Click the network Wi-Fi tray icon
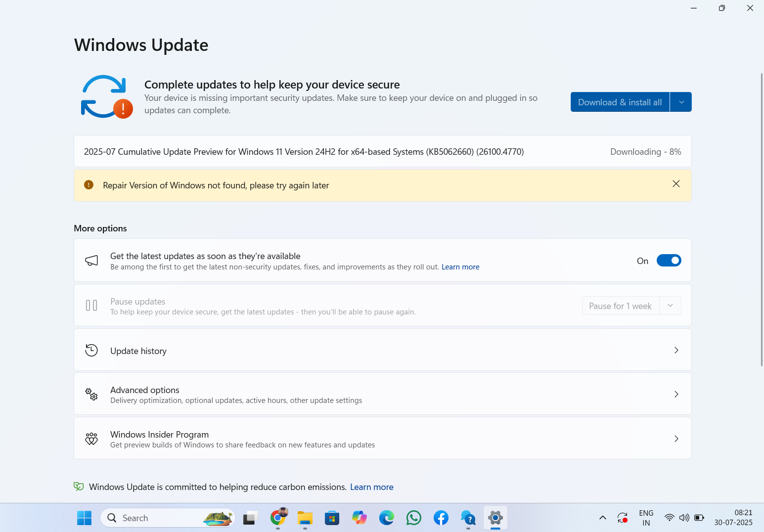 669,518
